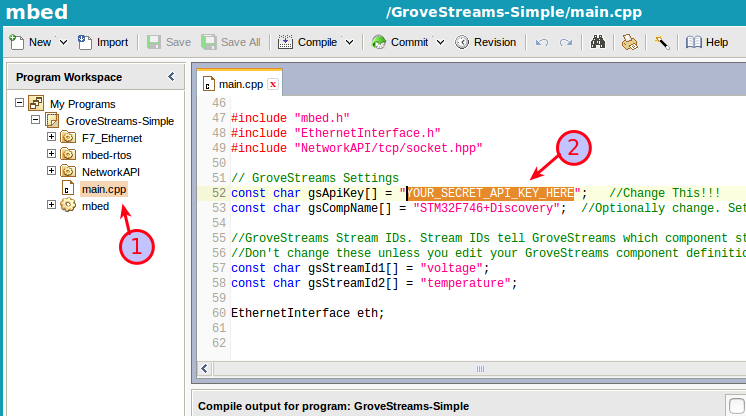Close the main.cpp tab
The image size is (746, 416).
(x=272, y=85)
